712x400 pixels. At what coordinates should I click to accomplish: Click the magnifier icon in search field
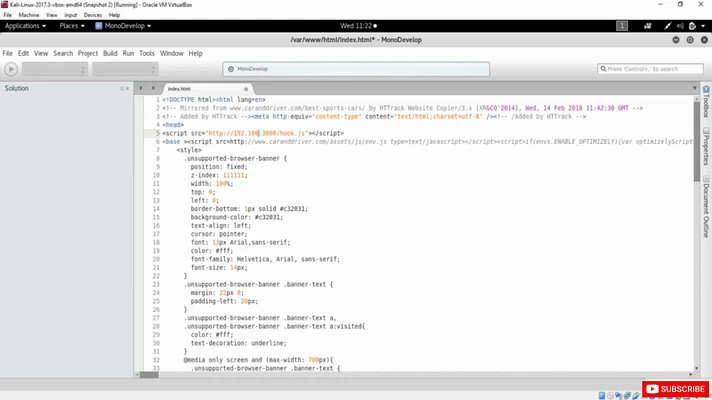coord(603,69)
